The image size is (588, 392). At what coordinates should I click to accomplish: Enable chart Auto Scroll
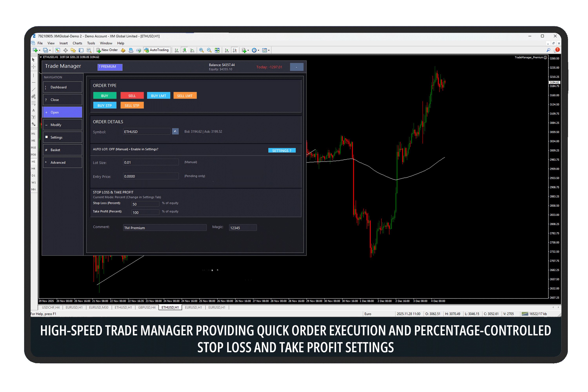(x=227, y=50)
